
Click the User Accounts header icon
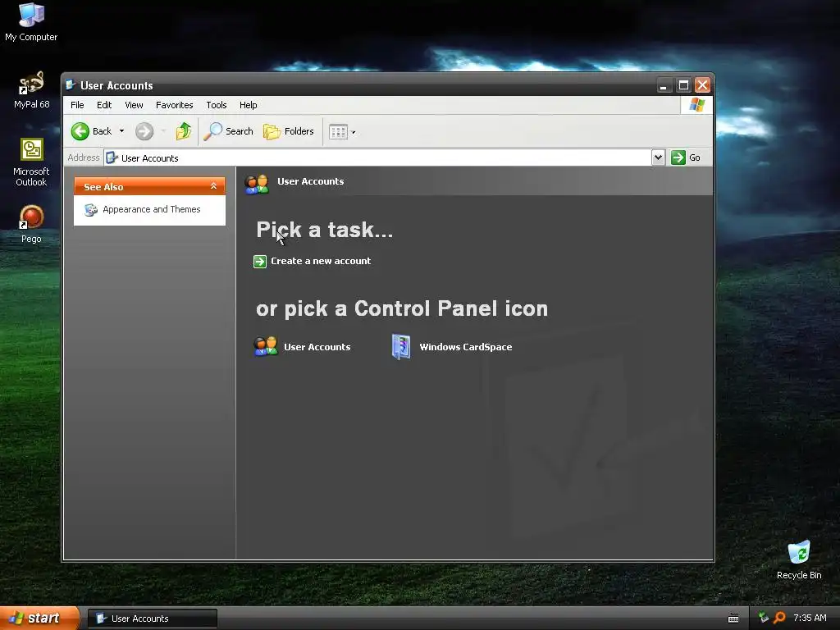[x=257, y=184]
